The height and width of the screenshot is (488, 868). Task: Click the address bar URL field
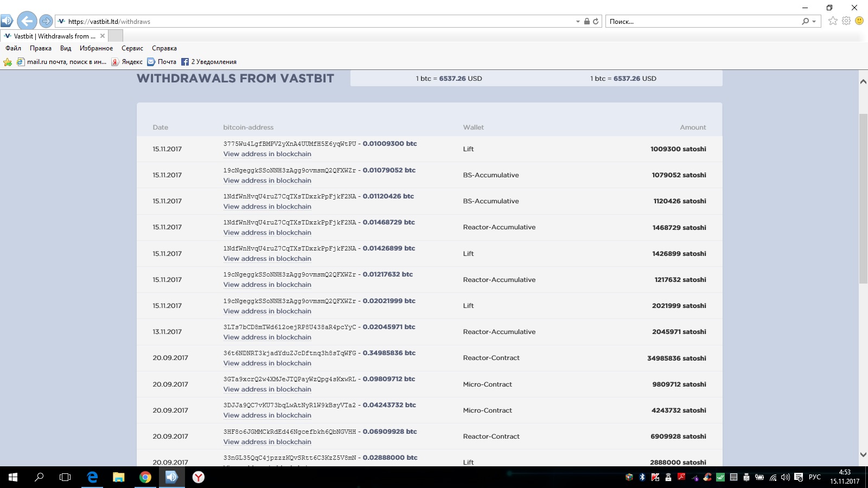coord(315,22)
